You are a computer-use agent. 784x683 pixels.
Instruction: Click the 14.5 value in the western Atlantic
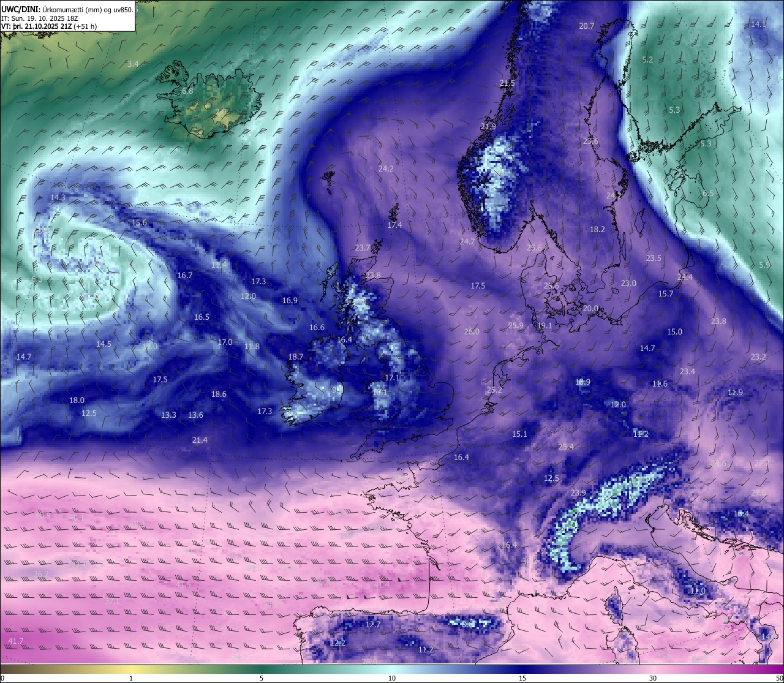coord(104,344)
